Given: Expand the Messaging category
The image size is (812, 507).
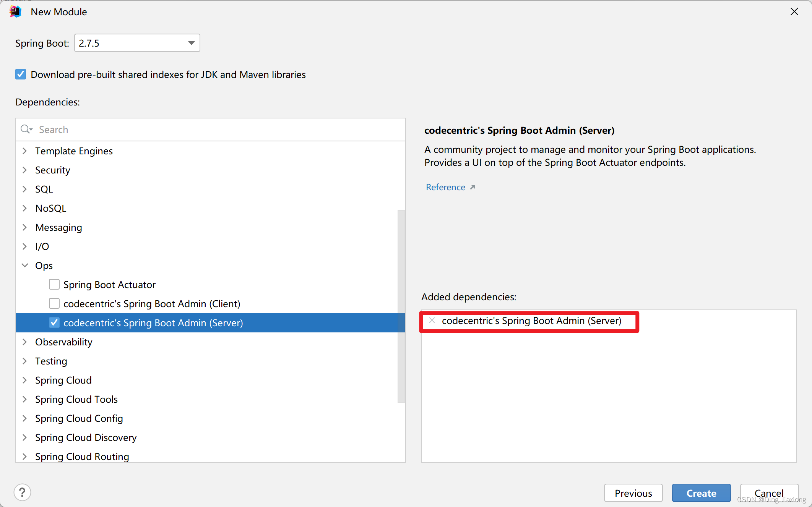Looking at the screenshot, I should coord(25,227).
